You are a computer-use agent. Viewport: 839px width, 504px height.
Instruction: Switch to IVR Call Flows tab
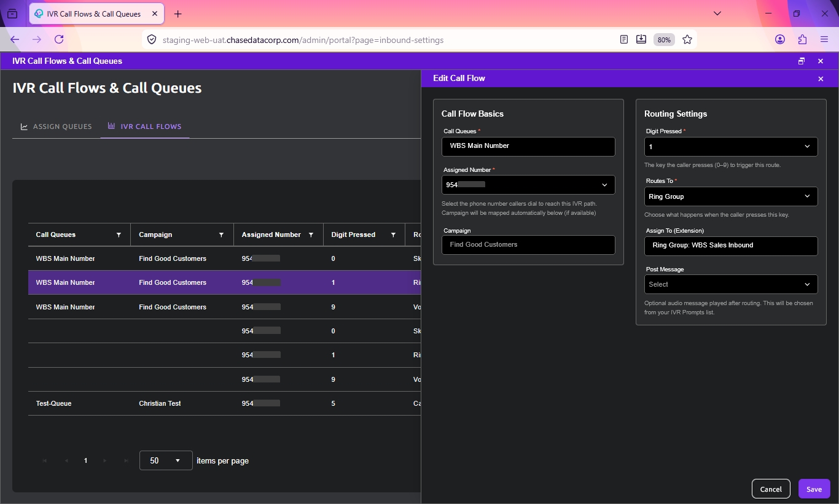[x=145, y=126]
